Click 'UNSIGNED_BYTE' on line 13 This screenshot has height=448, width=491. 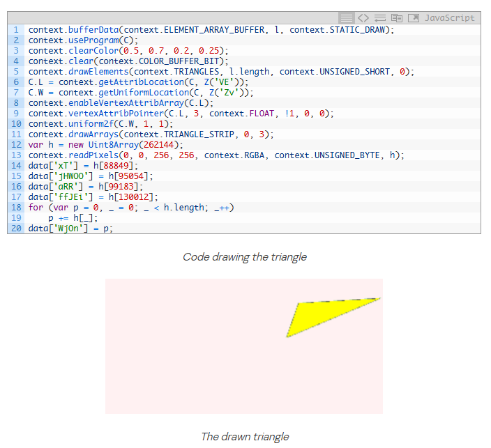[347, 155]
